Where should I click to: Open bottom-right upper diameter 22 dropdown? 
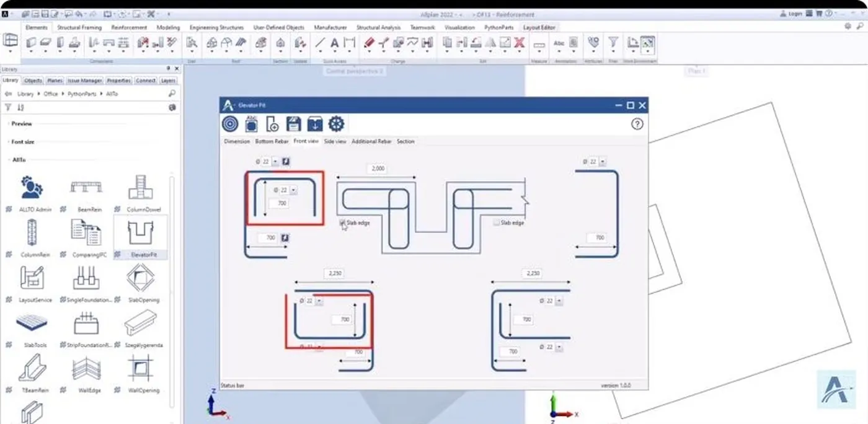[x=559, y=301]
